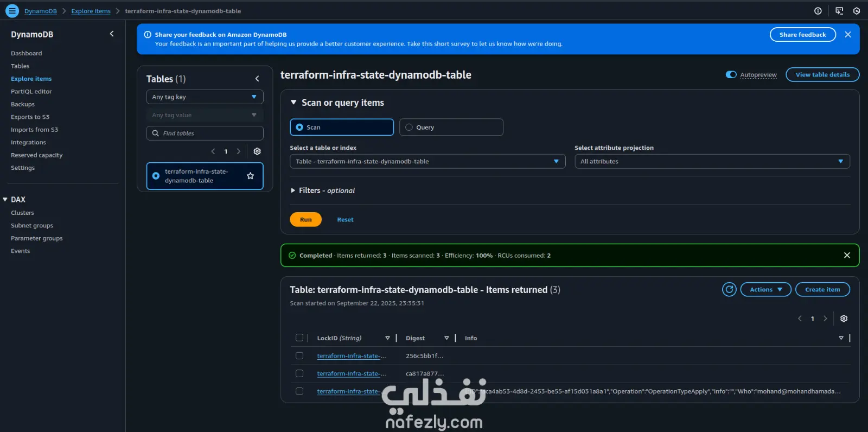
Task: Refresh the items returned table
Action: (730, 289)
